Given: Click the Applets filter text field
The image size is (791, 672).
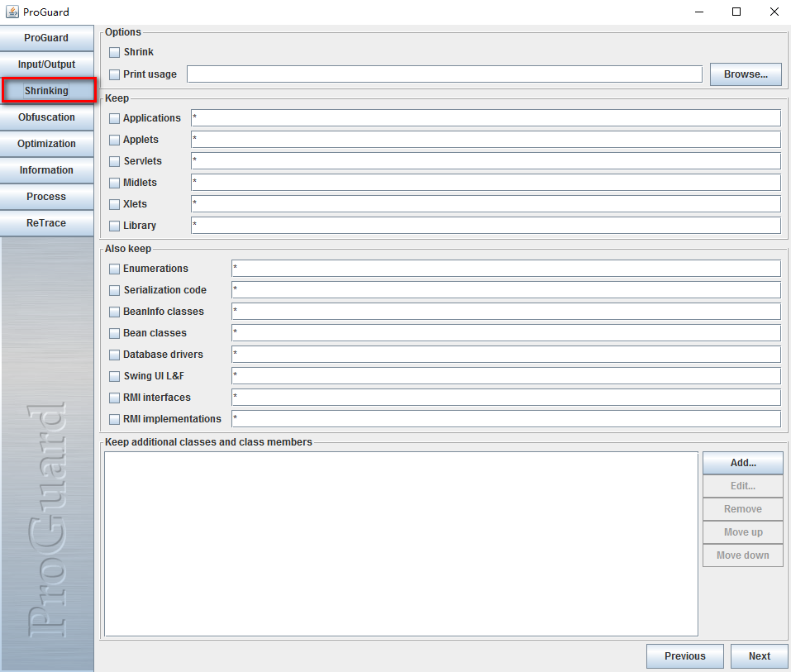Looking at the screenshot, I should pyautogui.click(x=486, y=139).
